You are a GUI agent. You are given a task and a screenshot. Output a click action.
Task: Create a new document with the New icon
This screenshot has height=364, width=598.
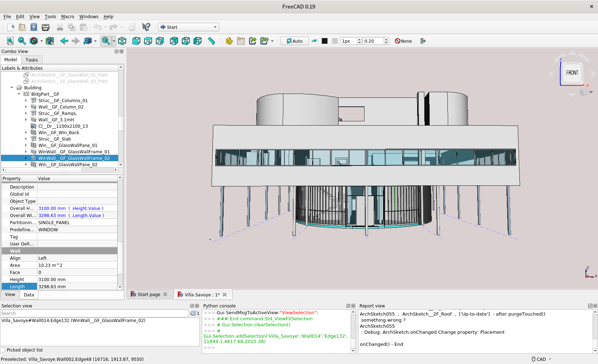(11, 27)
